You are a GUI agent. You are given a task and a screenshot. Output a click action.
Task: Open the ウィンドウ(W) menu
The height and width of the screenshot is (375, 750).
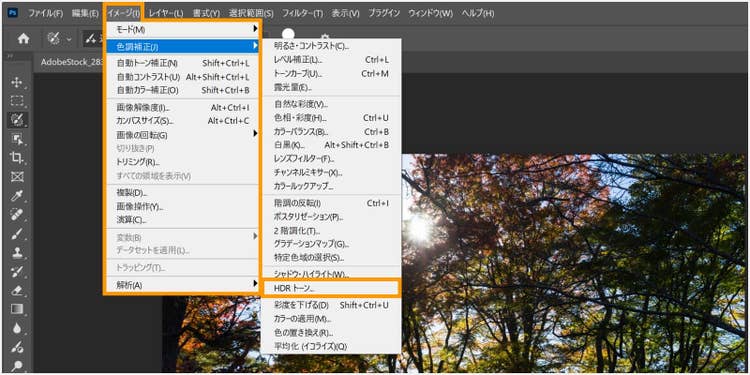430,13
